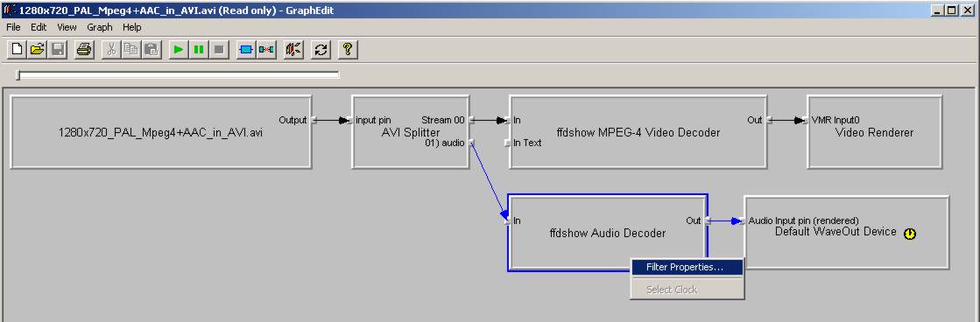Click the Save graph floppy icon

tap(58, 49)
